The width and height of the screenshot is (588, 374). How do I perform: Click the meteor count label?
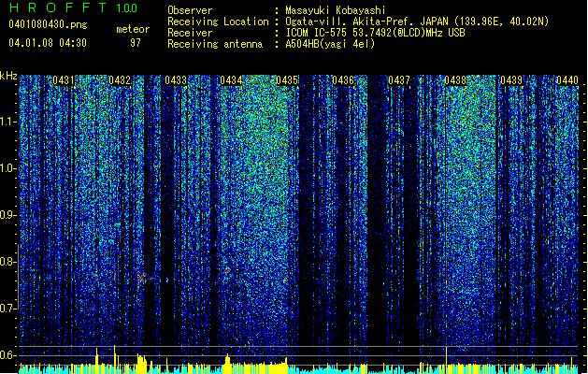(x=133, y=29)
